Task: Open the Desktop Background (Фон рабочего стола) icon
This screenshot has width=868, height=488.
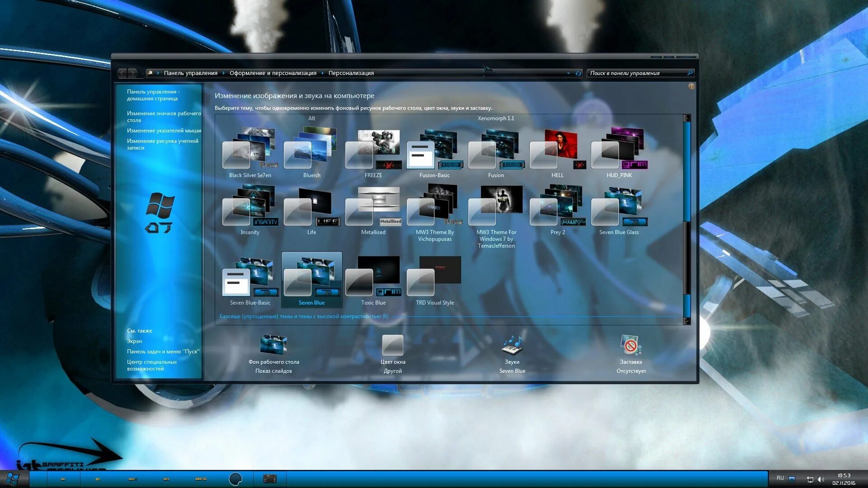Action: [x=273, y=345]
